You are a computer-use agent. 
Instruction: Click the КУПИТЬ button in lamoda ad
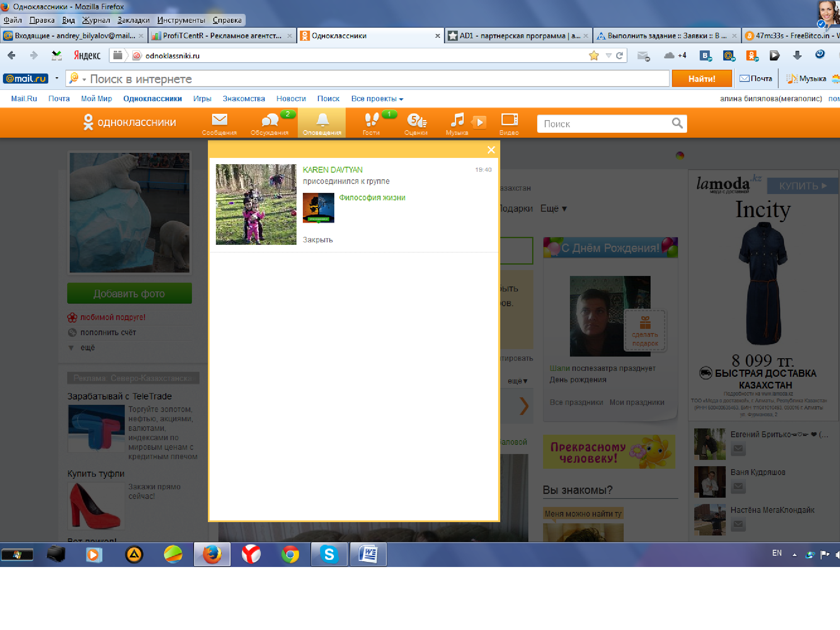click(x=803, y=186)
